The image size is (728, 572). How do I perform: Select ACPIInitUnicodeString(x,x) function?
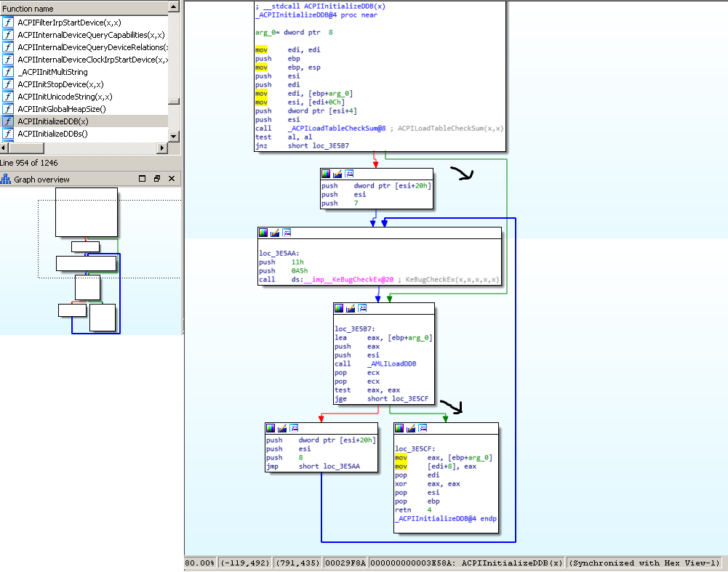65,97
